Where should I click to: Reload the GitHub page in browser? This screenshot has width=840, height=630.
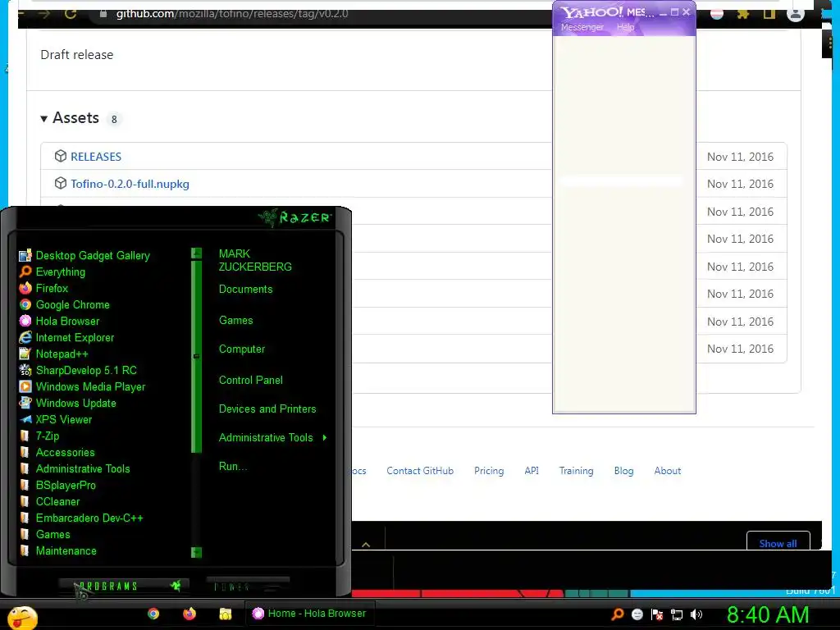(71, 14)
